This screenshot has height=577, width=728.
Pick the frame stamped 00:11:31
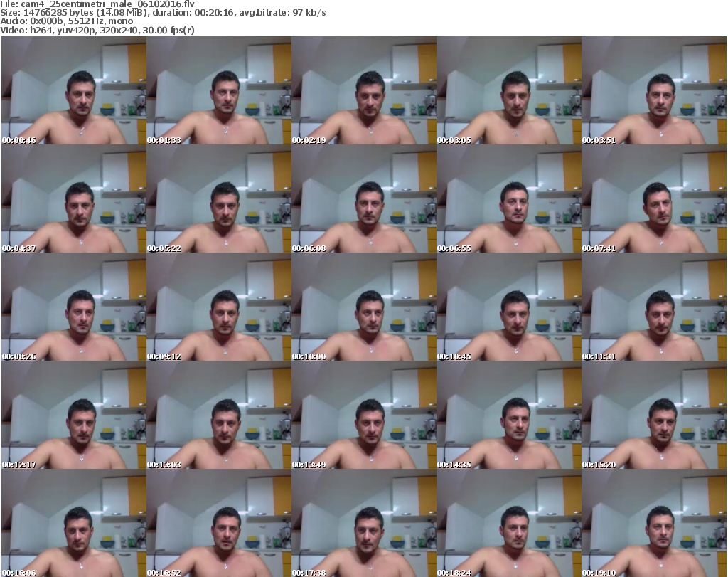pos(654,307)
